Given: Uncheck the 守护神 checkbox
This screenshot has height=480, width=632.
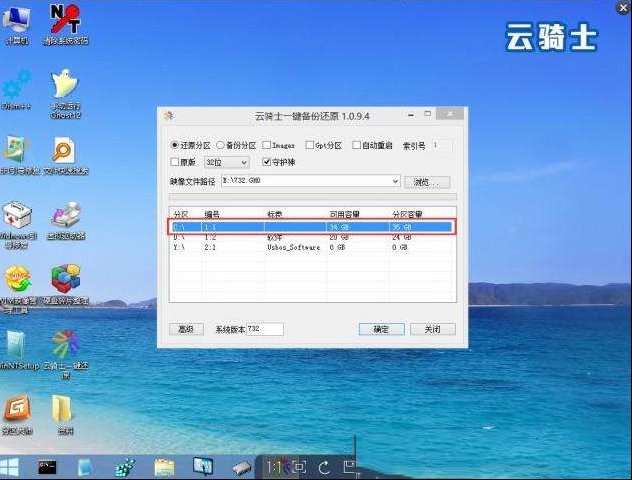Looking at the screenshot, I should click(x=266, y=161).
